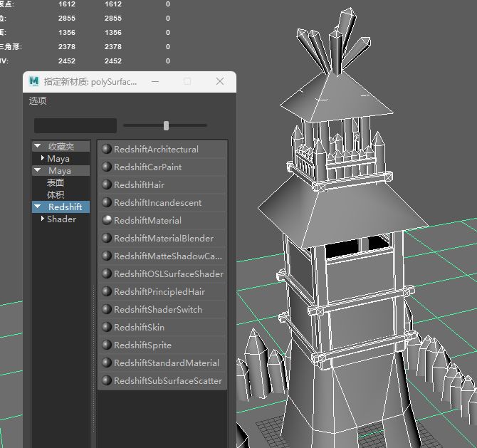Click the RedshiftArchitectural sphere icon
Image resolution: width=477 pixels, height=448 pixels.
107,149
